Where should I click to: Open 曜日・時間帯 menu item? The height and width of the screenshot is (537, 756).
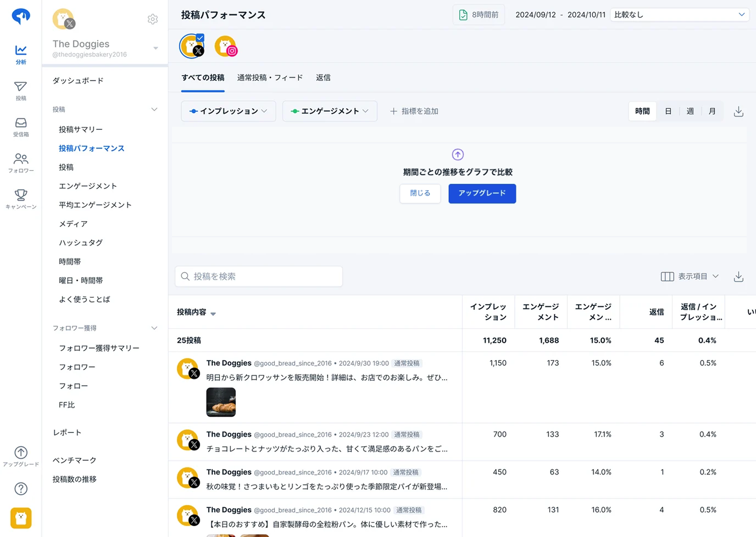pyautogui.click(x=81, y=280)
